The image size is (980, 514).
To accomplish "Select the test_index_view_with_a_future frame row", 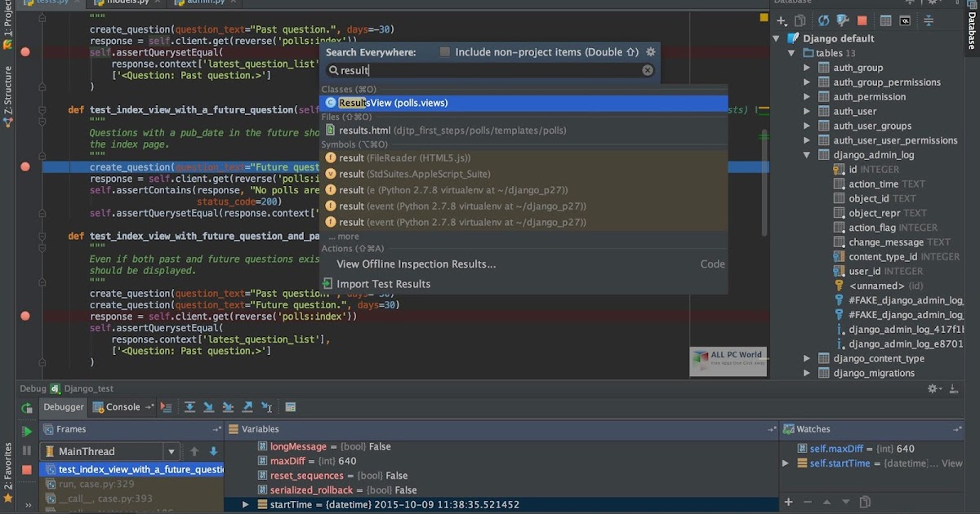I will tap(131, 469).
